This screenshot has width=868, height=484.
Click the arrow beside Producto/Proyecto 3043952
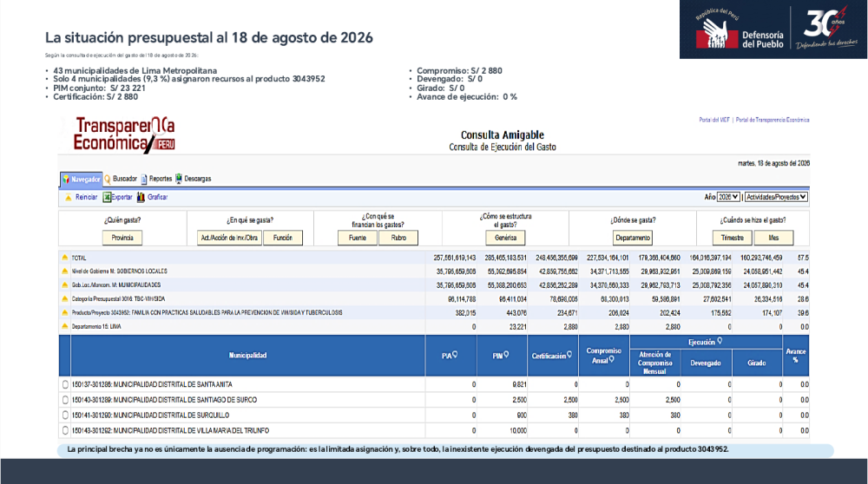click(65, 312)
